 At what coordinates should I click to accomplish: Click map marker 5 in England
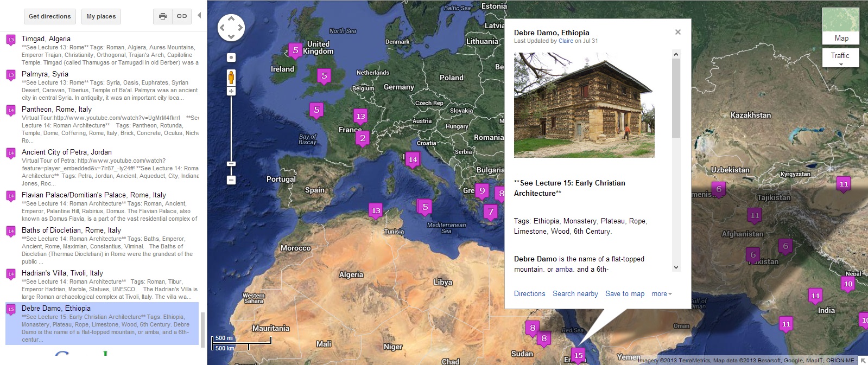tap(324, 76)
